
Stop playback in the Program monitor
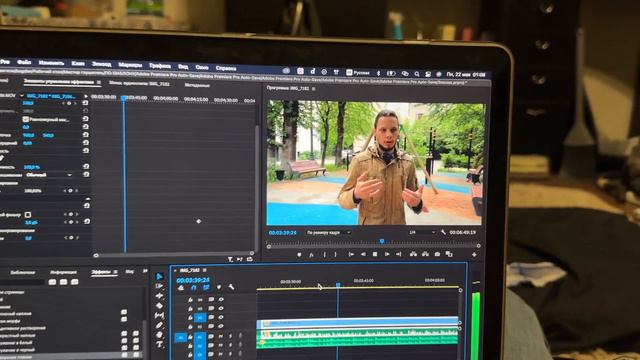pyautogui.click(x=375, y=254)
